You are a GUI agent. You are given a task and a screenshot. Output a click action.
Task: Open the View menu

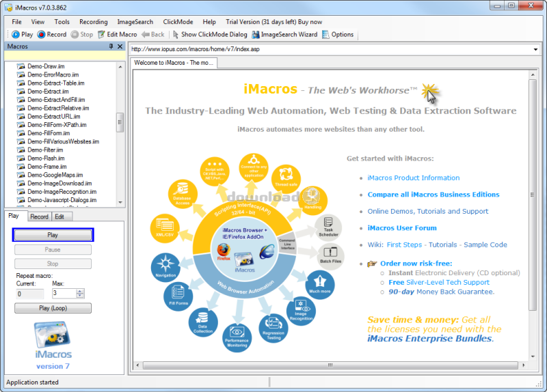tap(38, 22)
